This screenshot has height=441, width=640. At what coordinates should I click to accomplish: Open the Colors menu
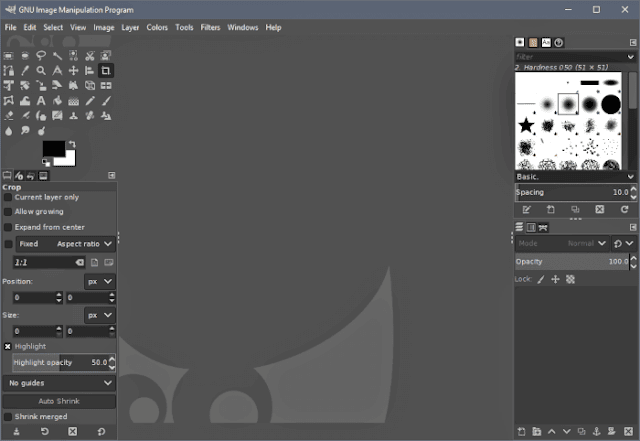point(157,27)
